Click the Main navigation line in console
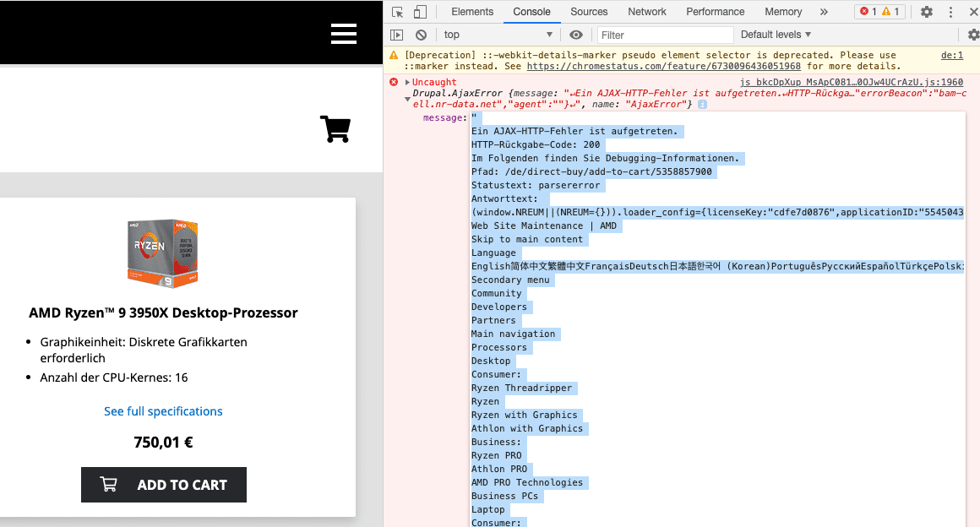The height and width of the screenshot is (527, 980). click(513, 334)
